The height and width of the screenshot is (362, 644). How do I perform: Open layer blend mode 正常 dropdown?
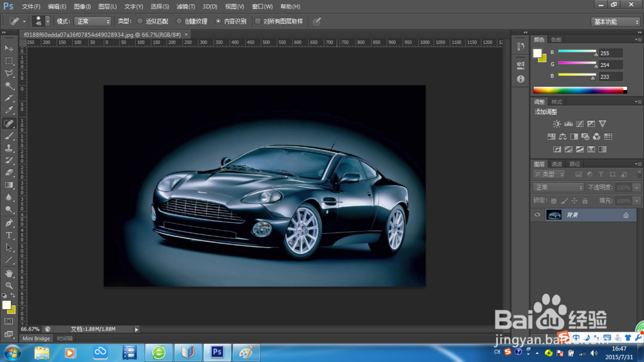point(558,187)
